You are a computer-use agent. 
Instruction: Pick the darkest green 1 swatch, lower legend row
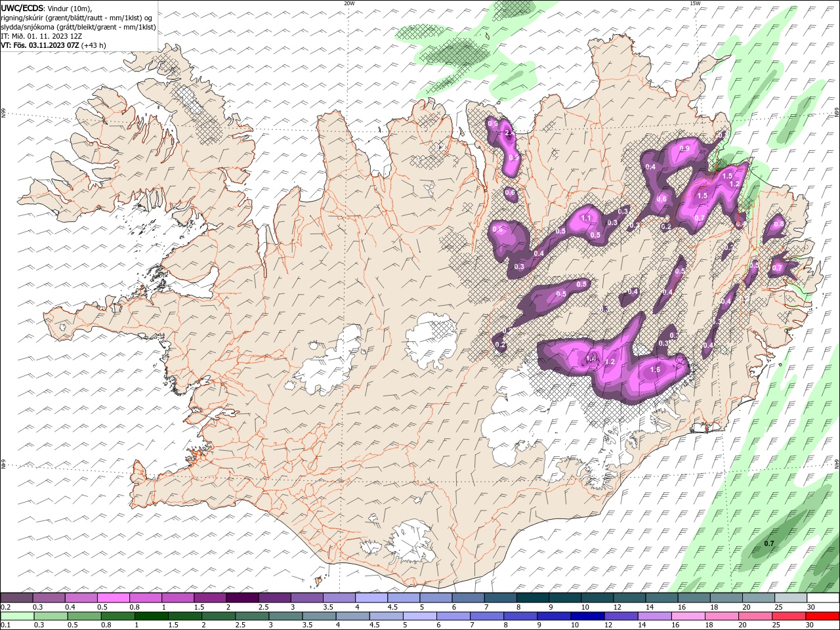click(x=151, y=616)
